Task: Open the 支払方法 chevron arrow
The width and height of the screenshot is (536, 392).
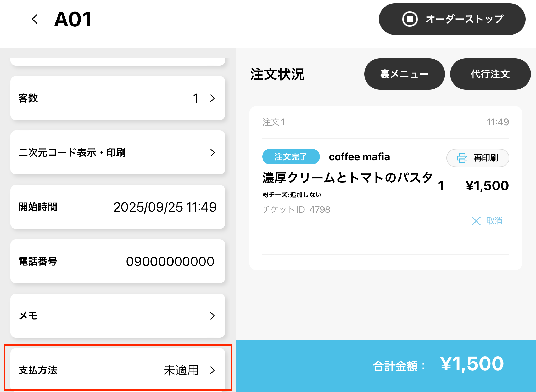Action: point(213,370)
